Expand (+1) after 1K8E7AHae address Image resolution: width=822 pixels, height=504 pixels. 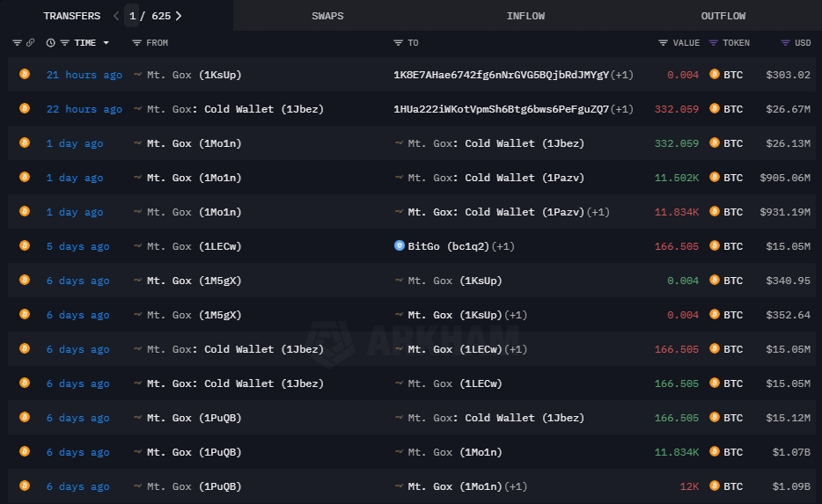click(x=621, y=75)
